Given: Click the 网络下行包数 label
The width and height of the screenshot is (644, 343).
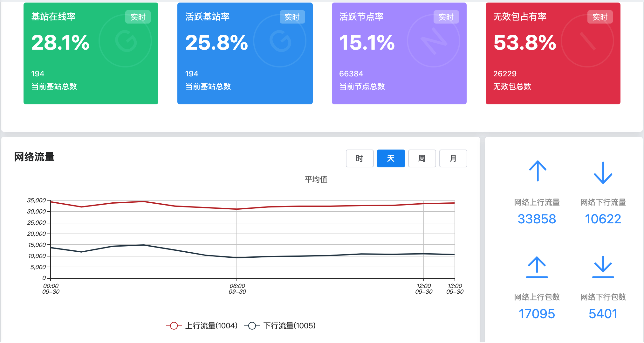Looking at the screenshot, I should pyautogui.click(x=603, y=297).
